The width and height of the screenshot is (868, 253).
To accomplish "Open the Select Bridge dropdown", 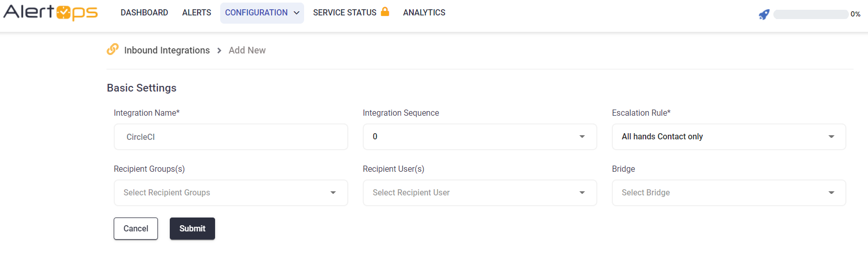I will click(x=729, y=193).
